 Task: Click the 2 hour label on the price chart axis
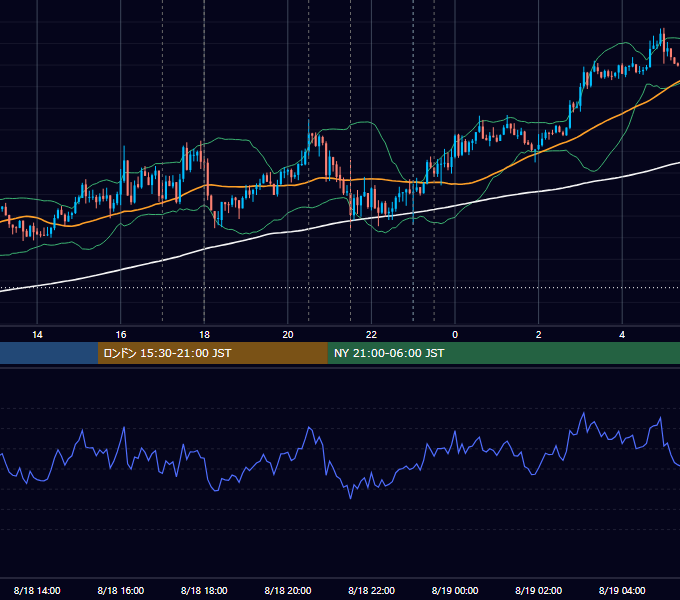[539, 335]
